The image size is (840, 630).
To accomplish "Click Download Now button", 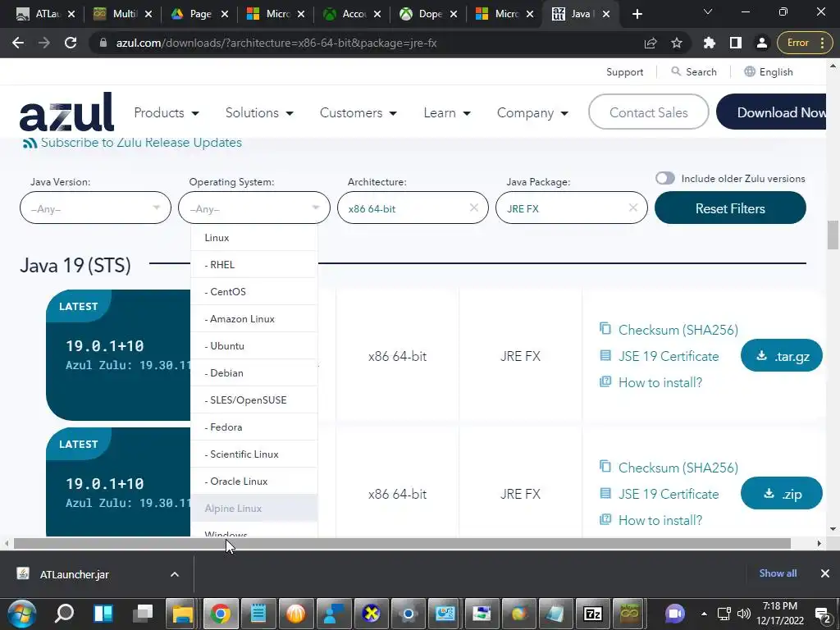I will (771, 112).
